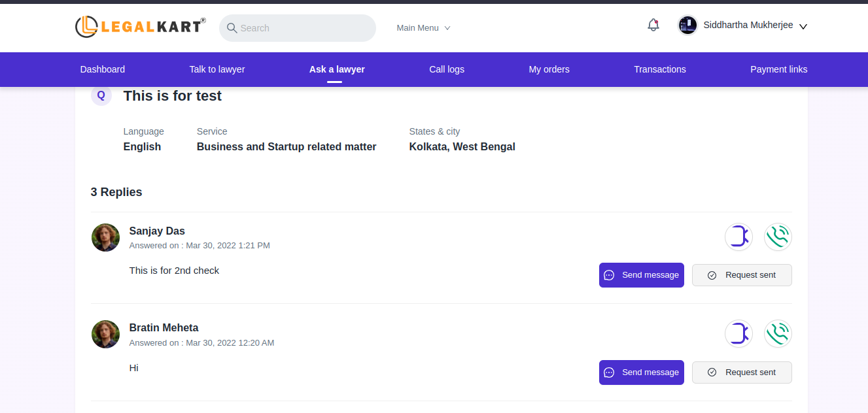Start video call with Bratin Meheta
Screen dimensions: 868x413
point(738,334)
